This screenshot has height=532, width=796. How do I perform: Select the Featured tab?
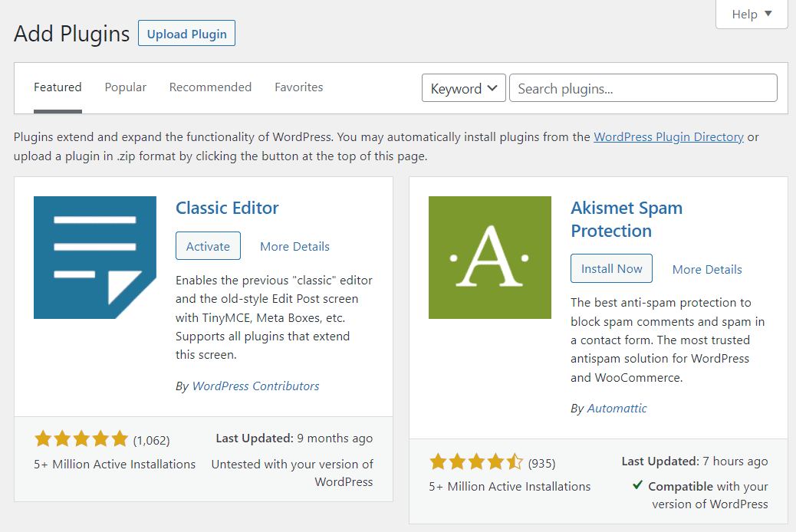click(x=58, y=87)
